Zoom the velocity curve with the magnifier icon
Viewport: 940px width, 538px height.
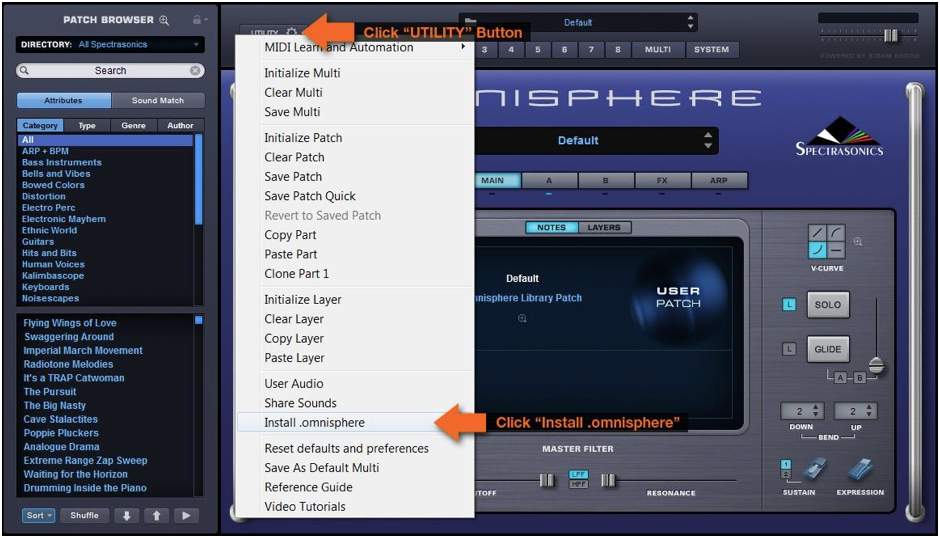(x=858, y=242)
